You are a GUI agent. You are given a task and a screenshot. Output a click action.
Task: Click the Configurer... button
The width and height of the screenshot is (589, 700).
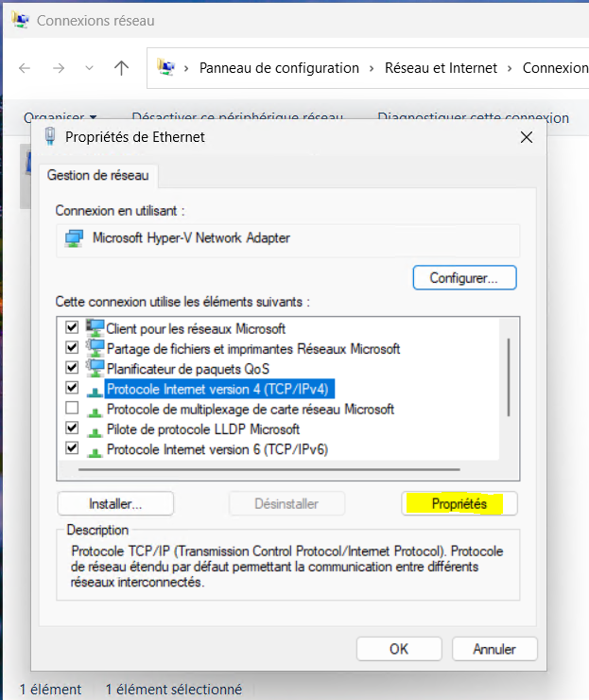464,278
